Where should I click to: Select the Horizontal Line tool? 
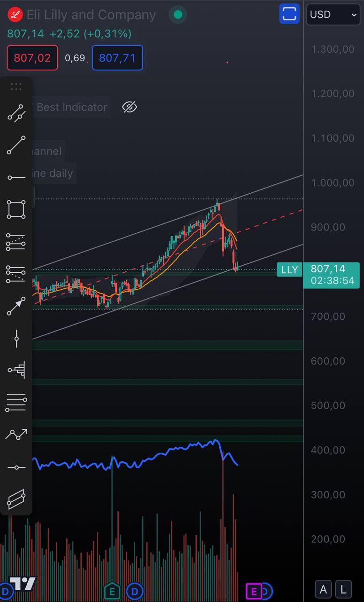click(16, 467)
